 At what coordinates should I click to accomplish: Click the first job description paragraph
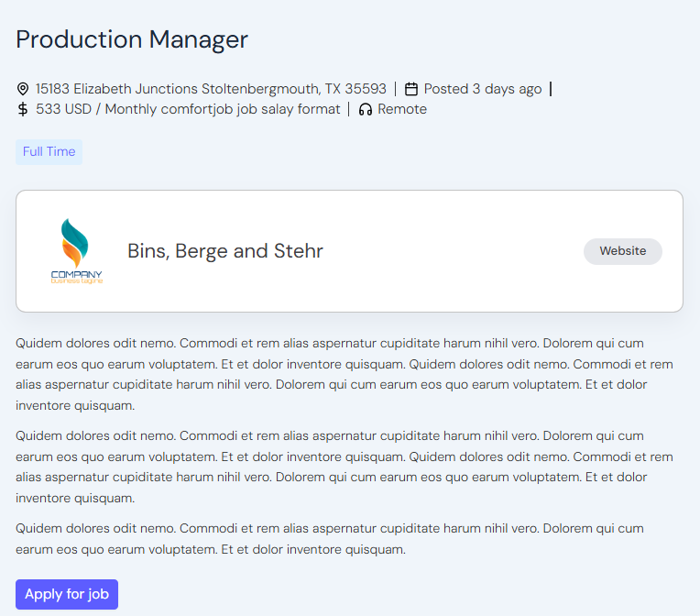click(345, 374)
